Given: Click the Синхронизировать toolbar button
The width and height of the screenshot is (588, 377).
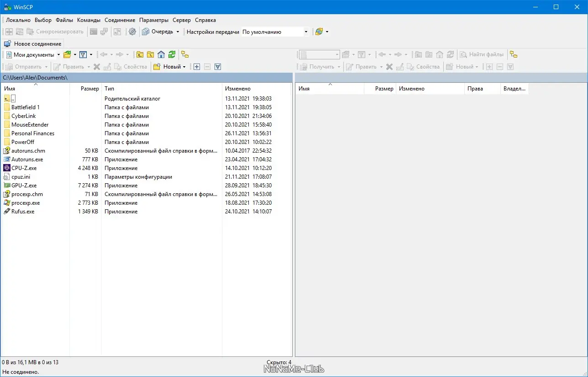Looking at the screenshot, I should point(55,32).
